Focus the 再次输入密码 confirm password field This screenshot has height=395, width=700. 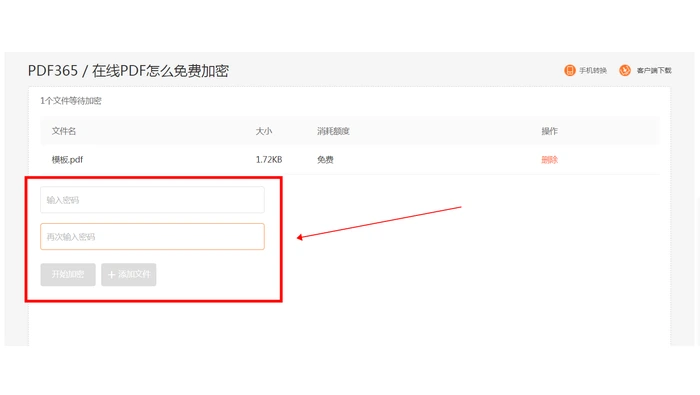pos(152,237)
